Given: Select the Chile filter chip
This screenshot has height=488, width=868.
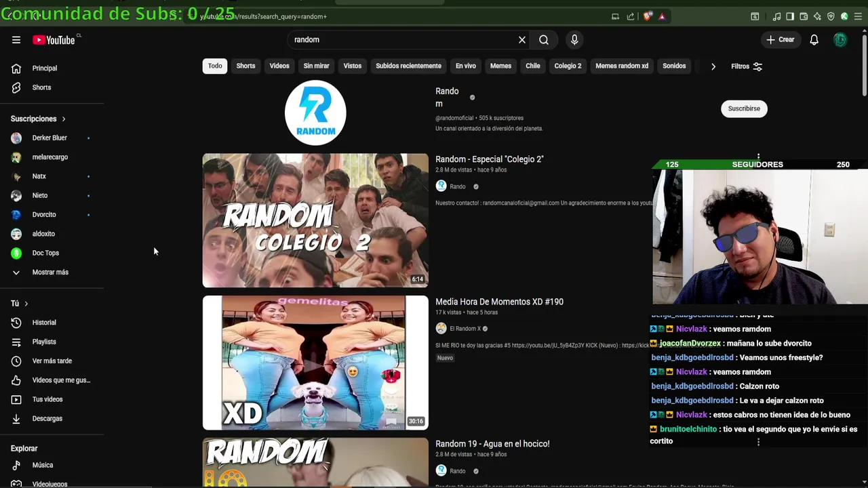Looking at the screenshot, I should 533,66.
